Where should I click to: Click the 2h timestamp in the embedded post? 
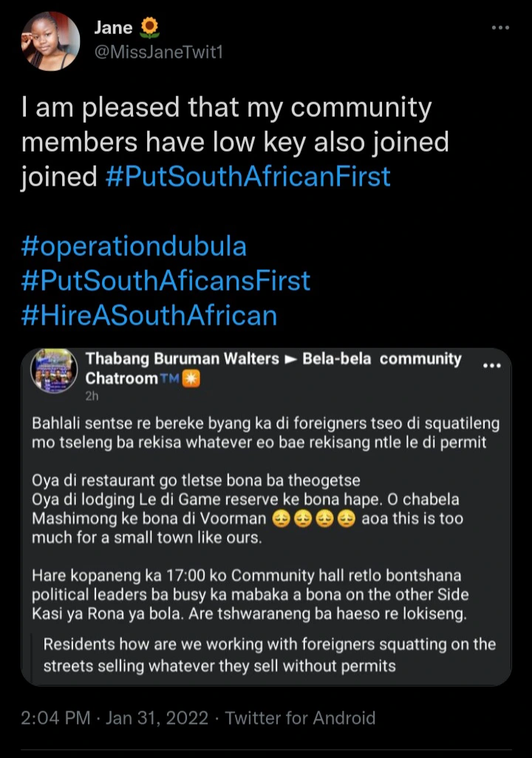pyautogui.click(x=93, y=396)
